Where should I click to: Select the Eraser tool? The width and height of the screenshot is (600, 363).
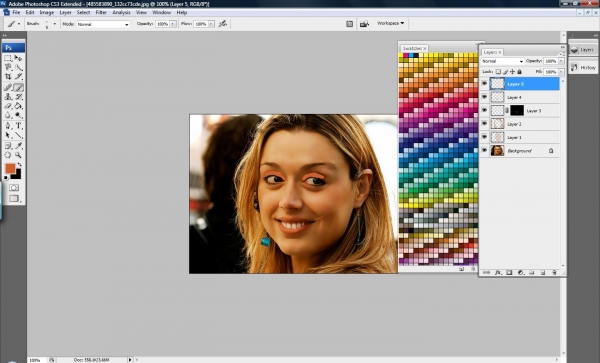coord(8,106)
